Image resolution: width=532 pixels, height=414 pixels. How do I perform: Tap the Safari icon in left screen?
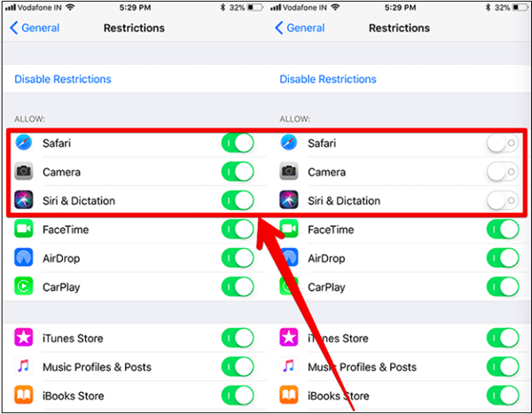pyautogui.click(x=24, y=143)
